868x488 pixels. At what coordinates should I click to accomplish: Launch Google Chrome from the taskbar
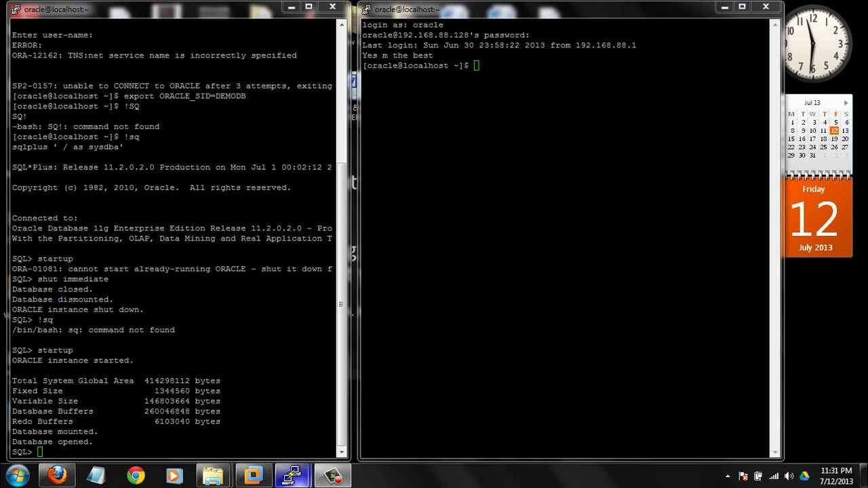136,476
